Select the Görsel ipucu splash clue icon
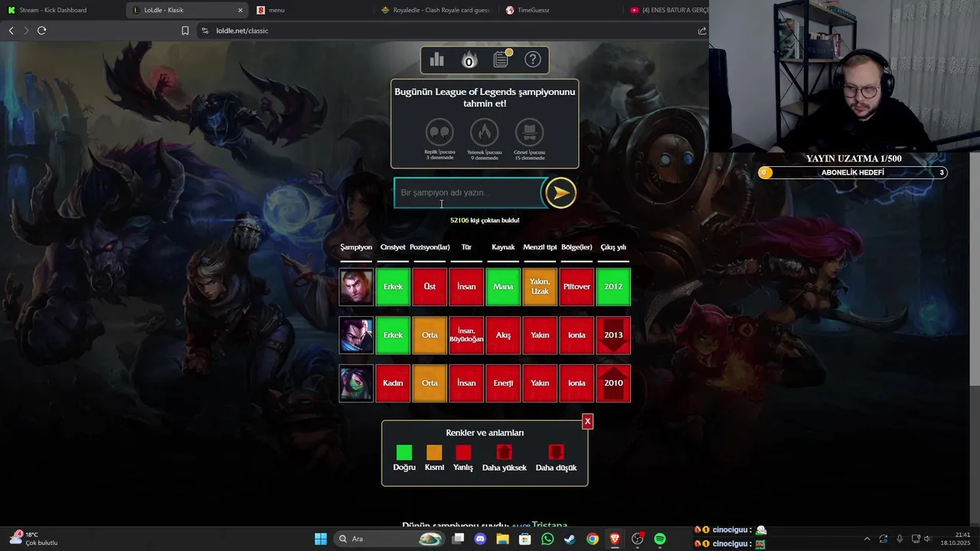 point(529,132)
